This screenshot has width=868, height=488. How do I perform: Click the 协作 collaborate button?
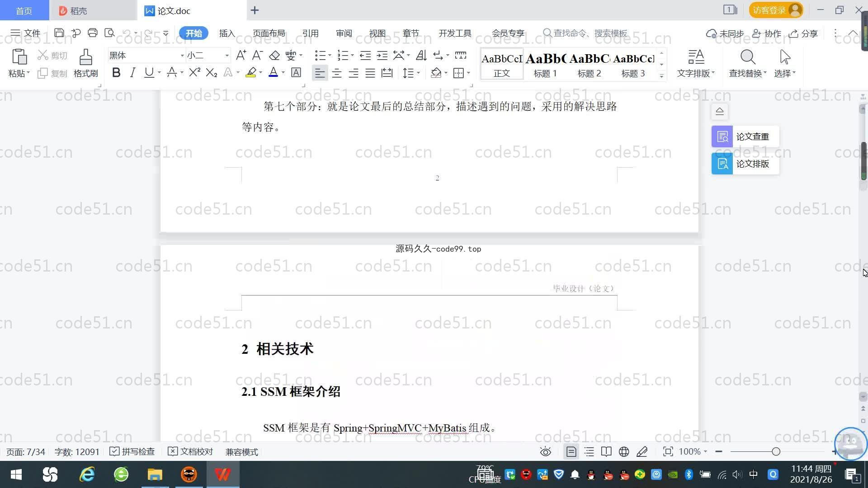(766, 33)
